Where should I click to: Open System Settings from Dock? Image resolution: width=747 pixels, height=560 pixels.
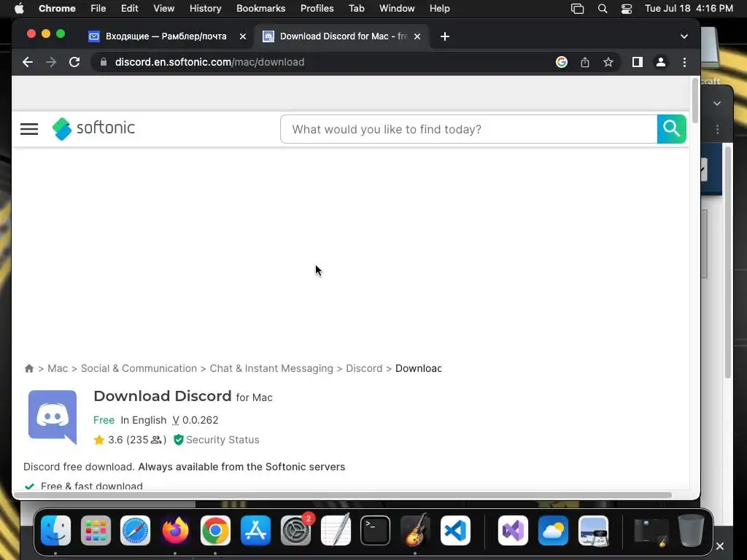pyautogui.click(x=295, y=530)
